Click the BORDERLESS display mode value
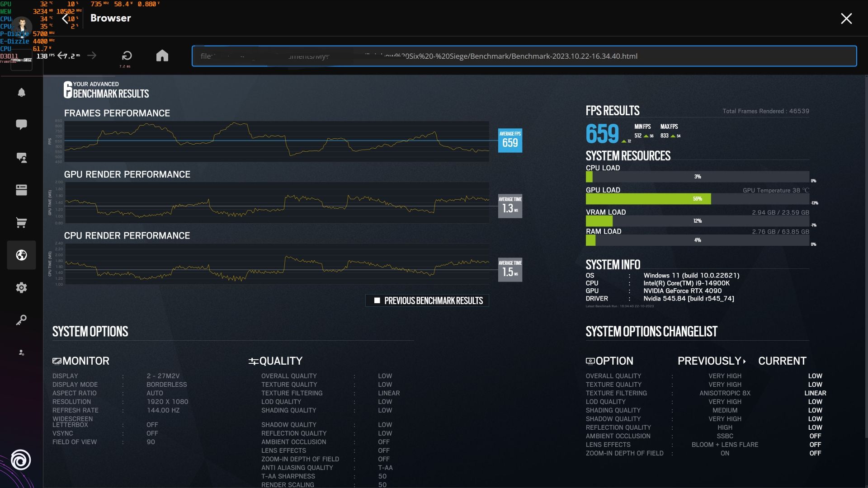 [167, 385]
